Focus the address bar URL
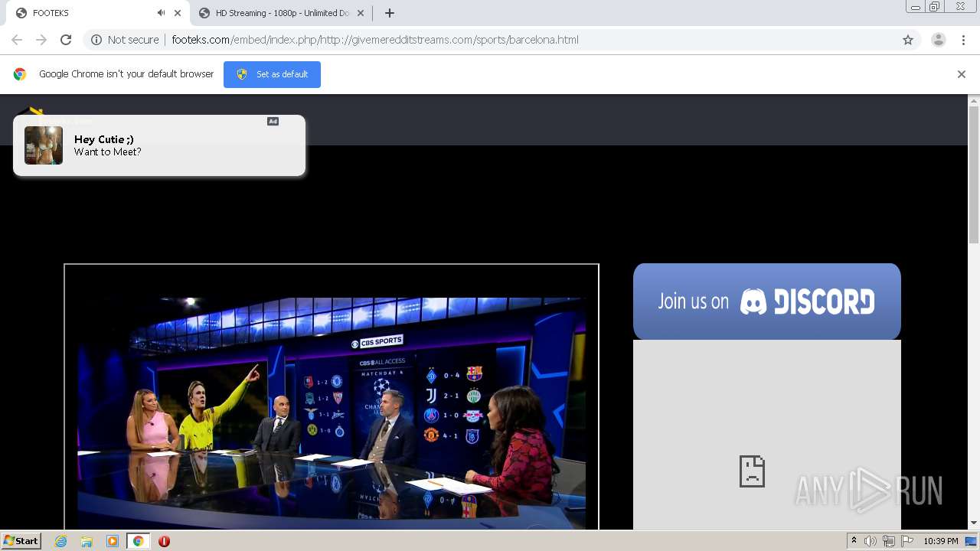The image size is (980, 551). pyautogui.click(x=375, y=40)
